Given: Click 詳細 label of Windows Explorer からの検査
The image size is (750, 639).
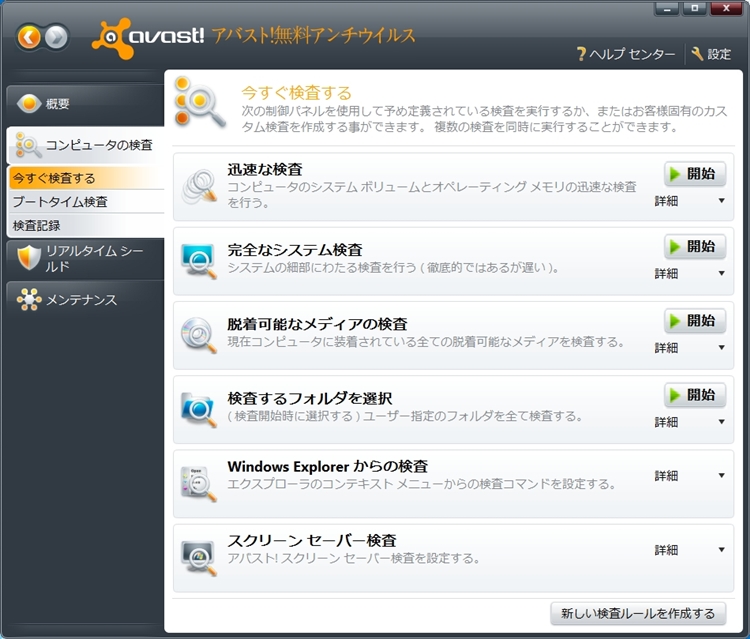Looking at the screenshot, I should 666,475.
